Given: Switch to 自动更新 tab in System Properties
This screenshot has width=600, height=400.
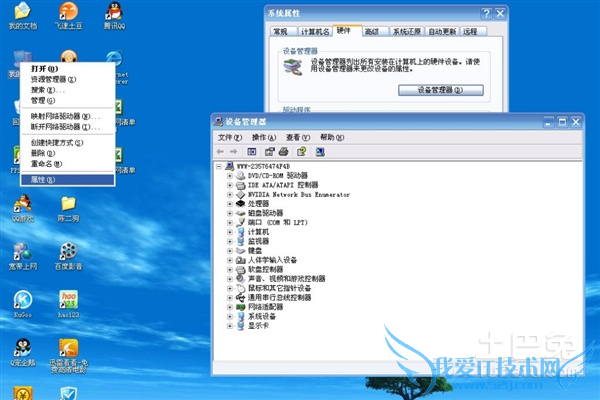Looking at the screenshot, I should click(442, 32).
